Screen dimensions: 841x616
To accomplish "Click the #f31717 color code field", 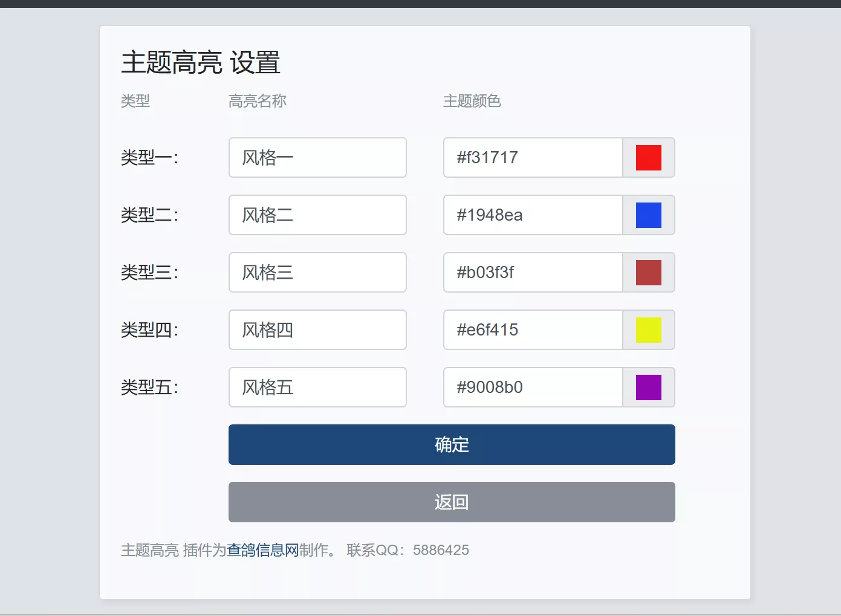I will coord(533,158).
